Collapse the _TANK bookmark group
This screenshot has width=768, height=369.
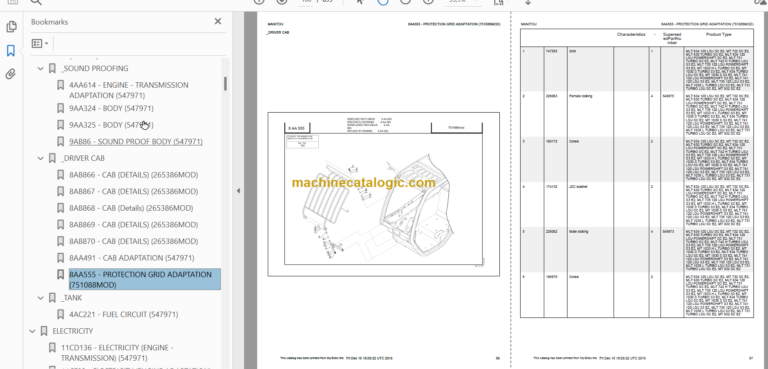pos(41,298)
